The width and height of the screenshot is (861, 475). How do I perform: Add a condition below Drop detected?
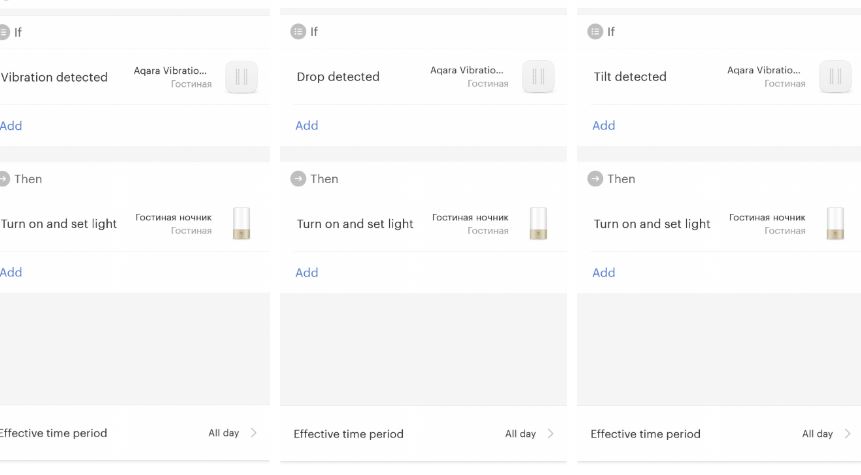[x=307, y=126]
